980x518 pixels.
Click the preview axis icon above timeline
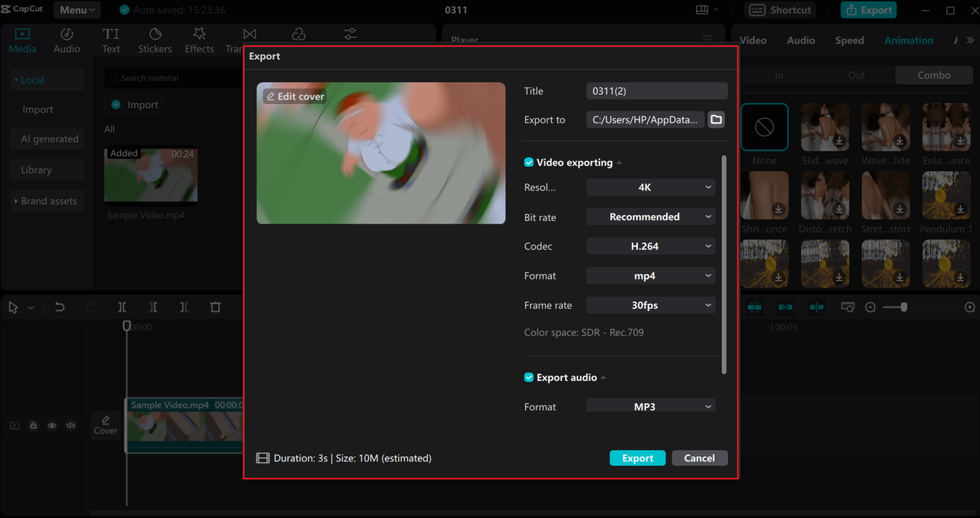(x=817, y=307)
